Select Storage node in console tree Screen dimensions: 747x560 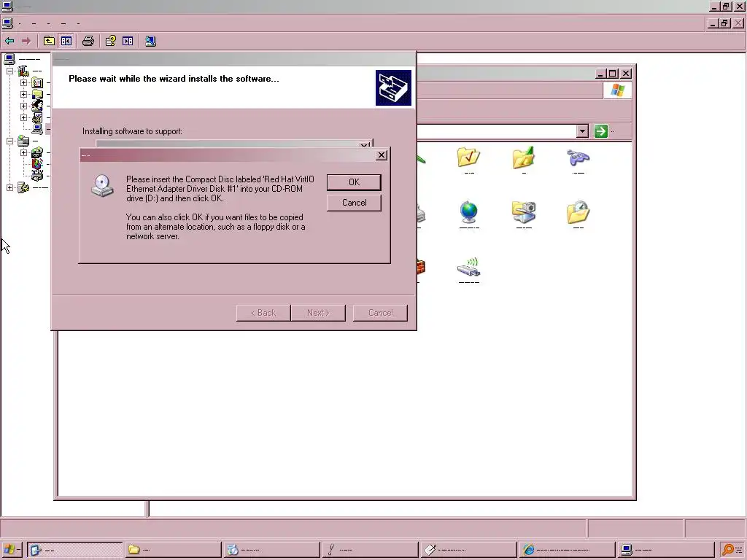tap(28, 141)
